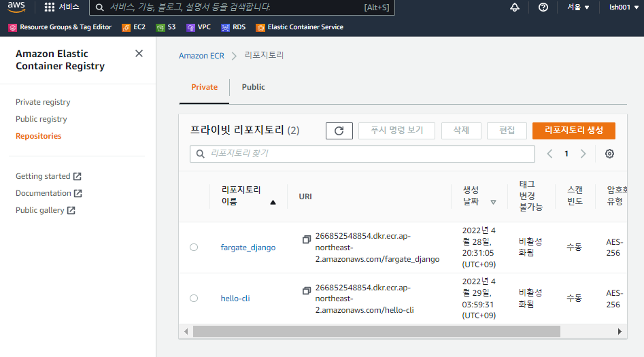The width and height of the screenshot is (644, 357).
Task: Click the hello-cli URI text
Action: [x=365, y=299]
